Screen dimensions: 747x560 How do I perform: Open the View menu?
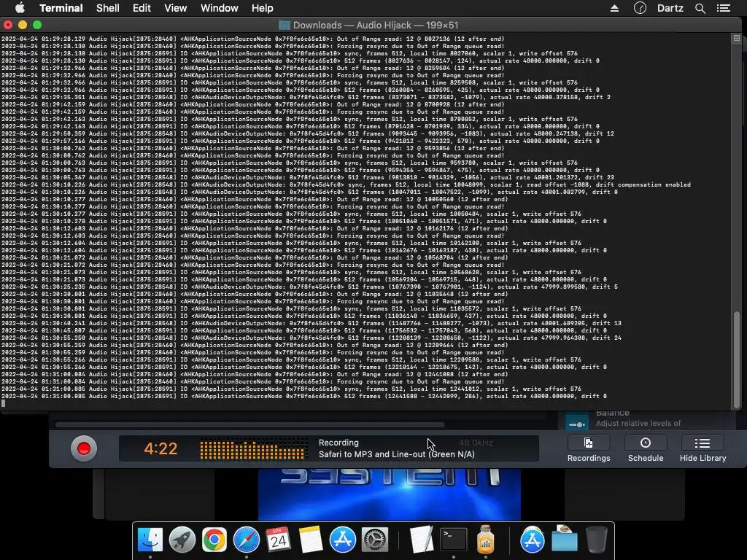175,8
